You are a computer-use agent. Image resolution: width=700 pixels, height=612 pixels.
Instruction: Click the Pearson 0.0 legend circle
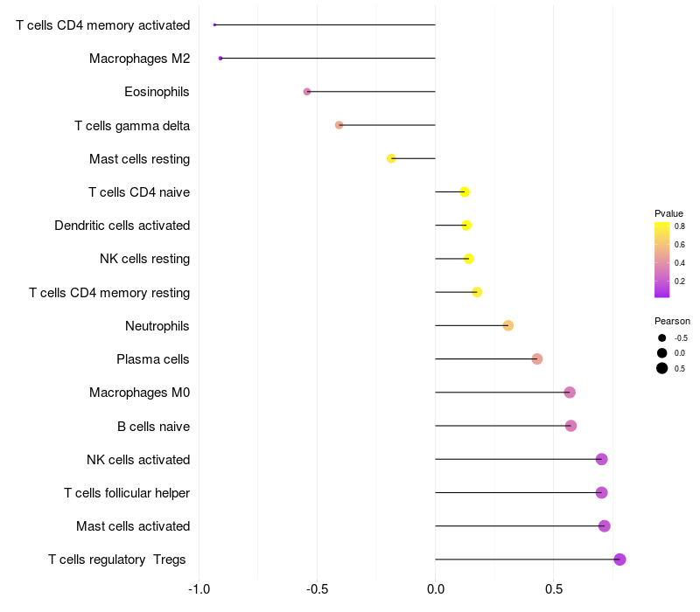(x=662, y=353)
